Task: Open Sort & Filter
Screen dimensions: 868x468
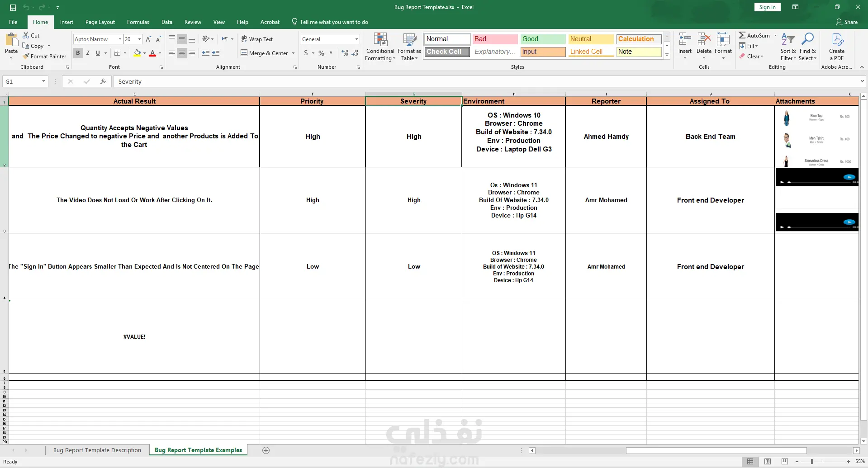Action: [788, 47]
